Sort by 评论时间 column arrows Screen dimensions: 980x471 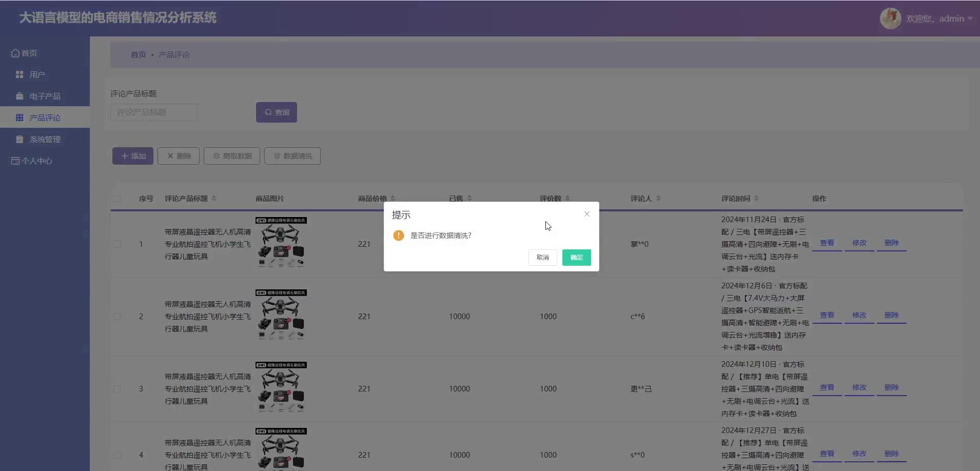[756, 199]
